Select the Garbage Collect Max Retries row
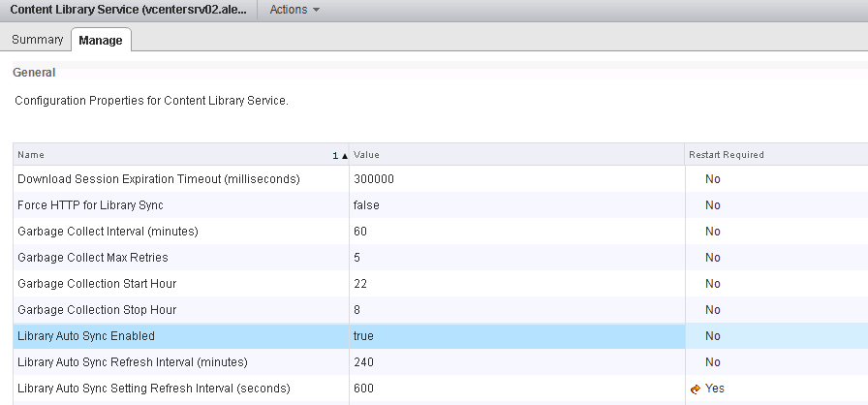The height and width of the screenshot is (405, 868). tap(93, 258)
